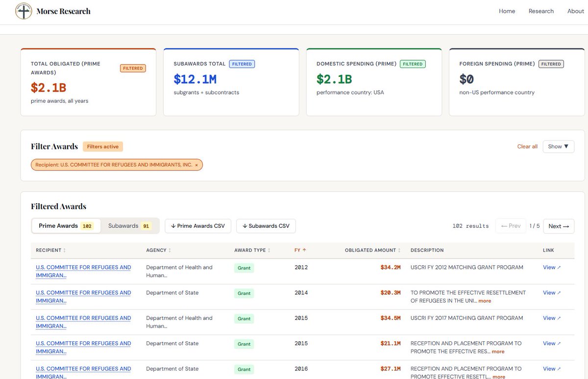Open the Research menu item
This screenshot has height=379, width=588.
point(541,11)
